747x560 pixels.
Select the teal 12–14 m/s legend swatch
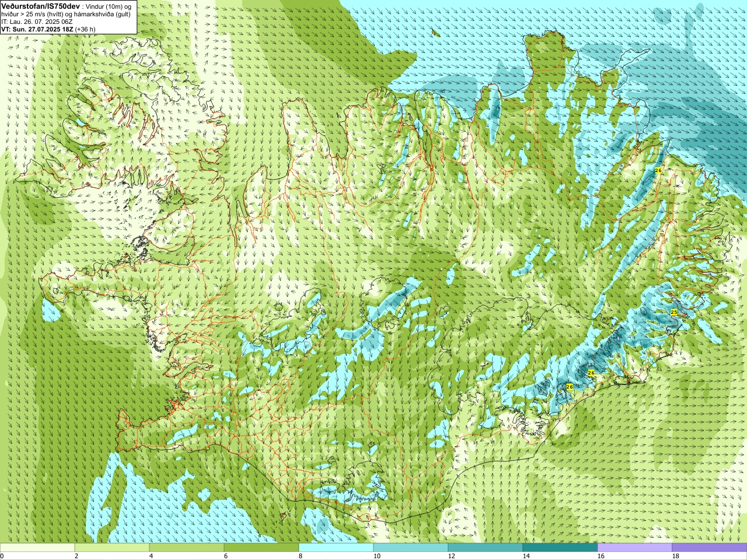tap(486, 548)
